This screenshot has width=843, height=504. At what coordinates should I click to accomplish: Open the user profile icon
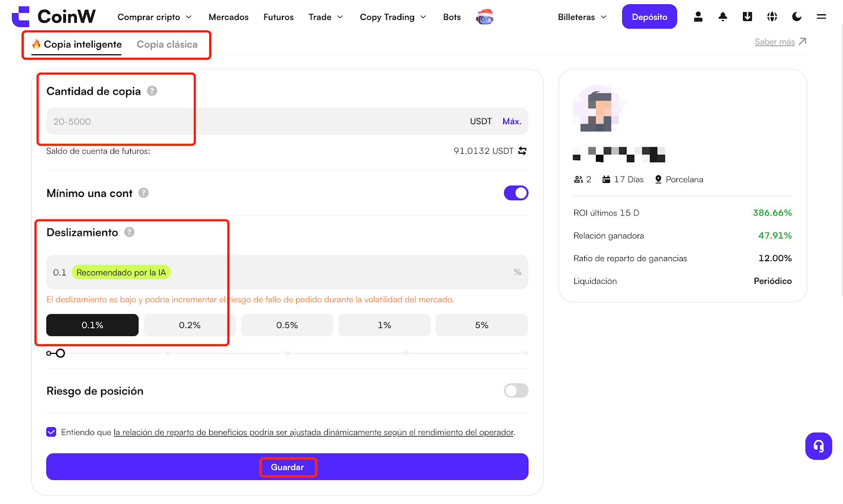pyautogui.click(x=698, y=17)
